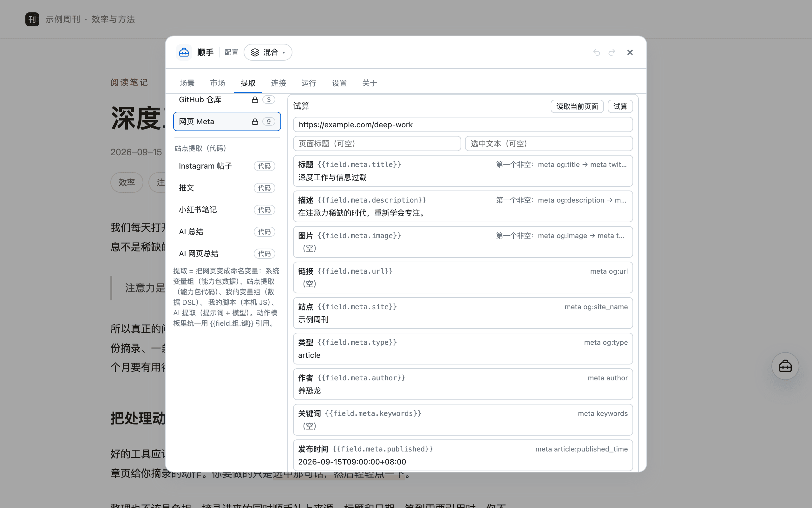Click the 发布时间 field.meta.published card
The width and height of the screenshot is (812, 508).
point(463,456)
